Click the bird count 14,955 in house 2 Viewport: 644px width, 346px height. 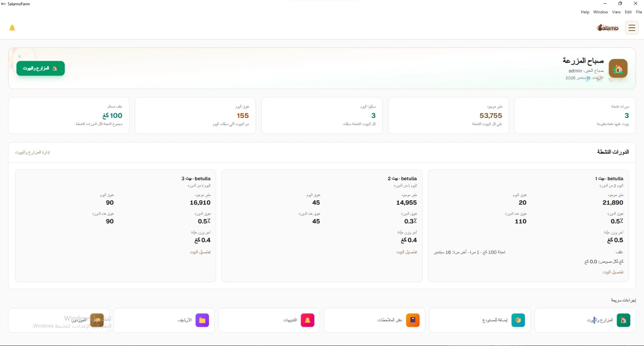(x=407, y=203)
